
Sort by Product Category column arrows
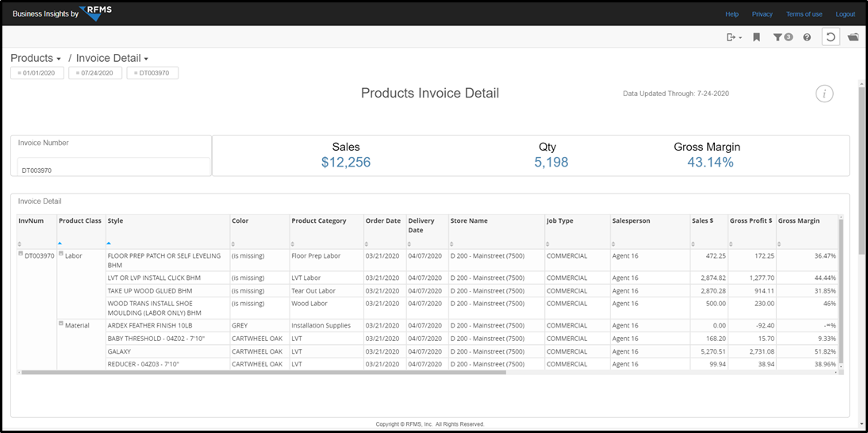click(x=294, y=243)
